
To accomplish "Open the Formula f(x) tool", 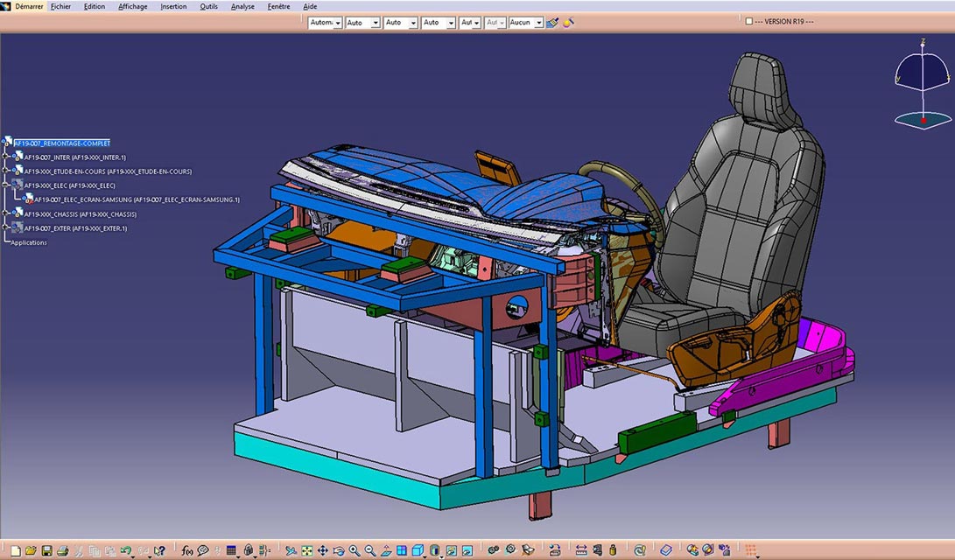I will point(186,550).
